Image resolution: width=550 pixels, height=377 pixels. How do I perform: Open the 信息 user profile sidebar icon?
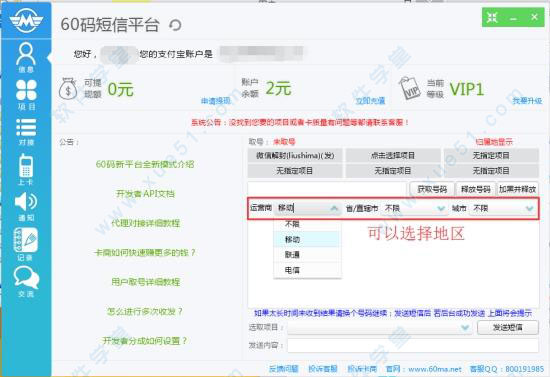26,58
